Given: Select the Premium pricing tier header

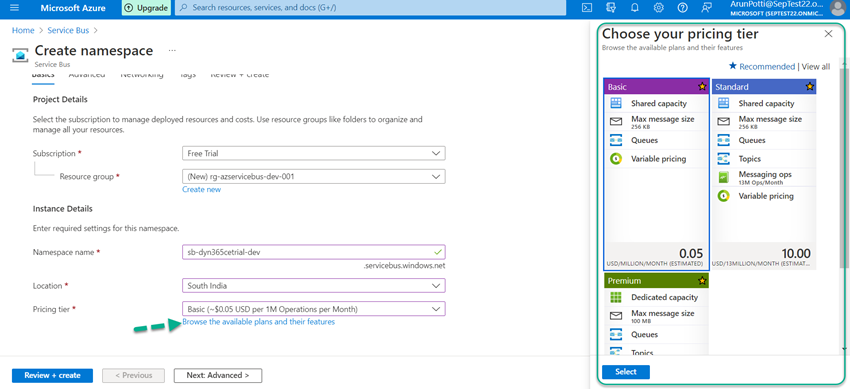Looking at the screenshot, I should coord(656,281).
